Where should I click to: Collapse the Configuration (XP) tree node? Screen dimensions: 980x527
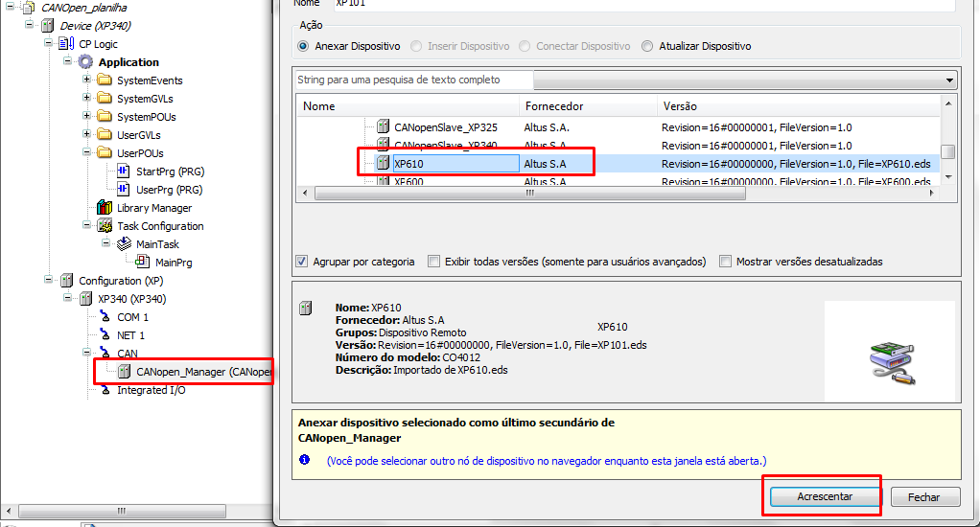[49, 281]
